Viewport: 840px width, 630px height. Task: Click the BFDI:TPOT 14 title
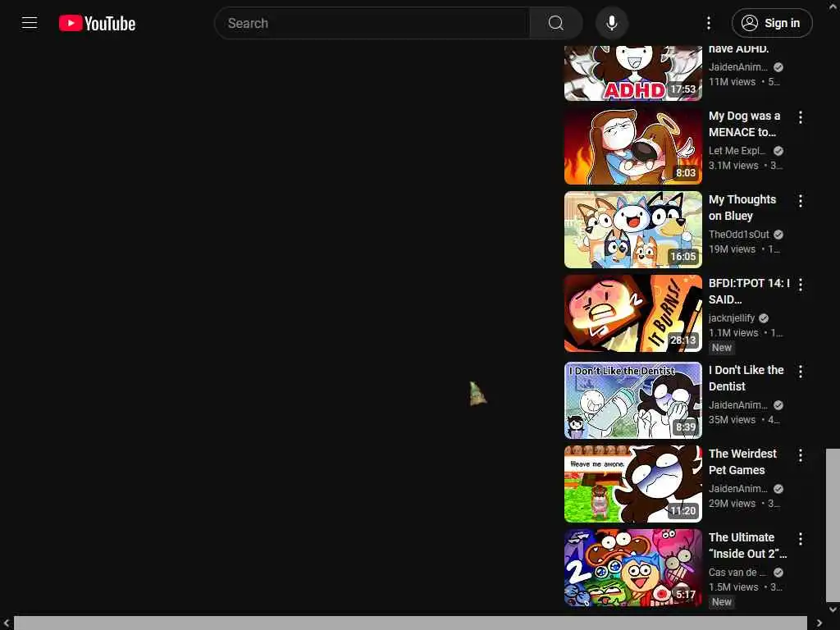pos(749,291)
